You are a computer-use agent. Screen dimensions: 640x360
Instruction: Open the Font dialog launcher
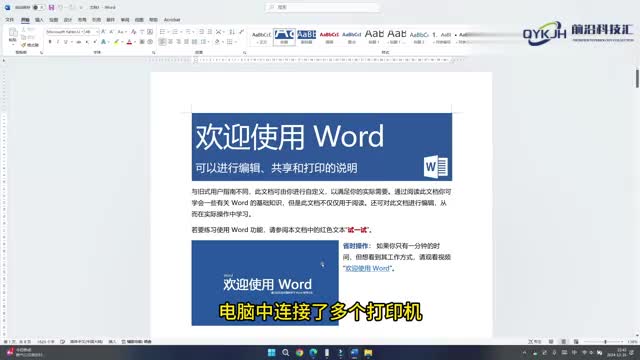[x=153, y=53]
